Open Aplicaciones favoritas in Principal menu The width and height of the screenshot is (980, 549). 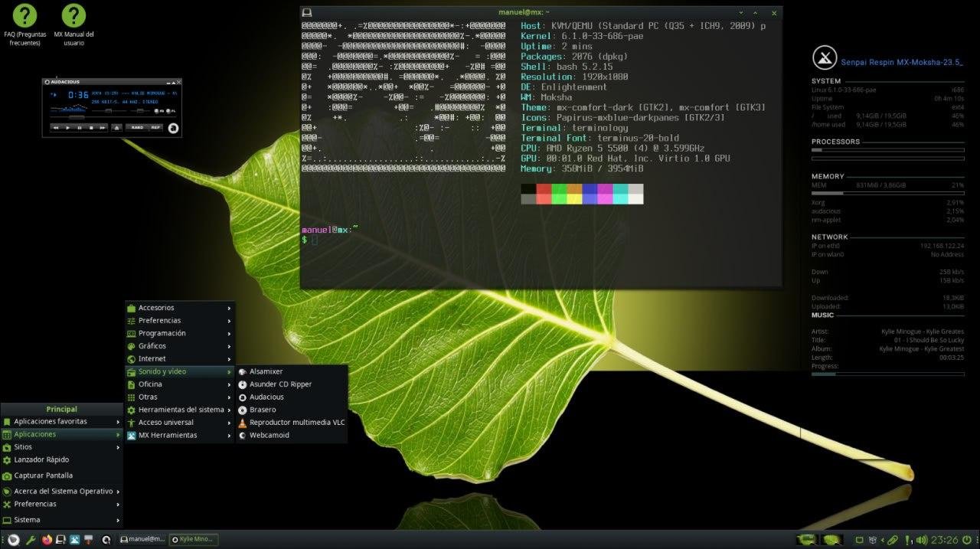61,421
